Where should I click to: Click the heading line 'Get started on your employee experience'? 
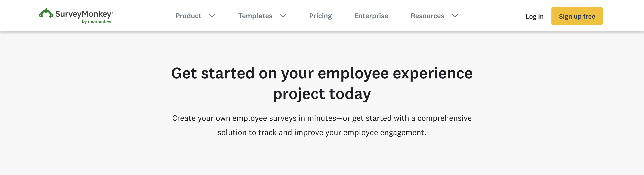322,73
